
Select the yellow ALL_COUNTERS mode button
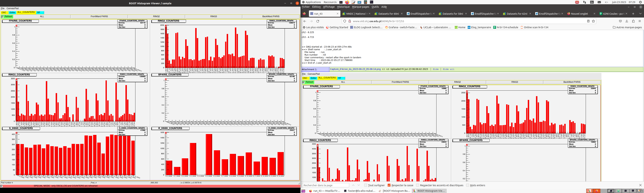(26, 12)
